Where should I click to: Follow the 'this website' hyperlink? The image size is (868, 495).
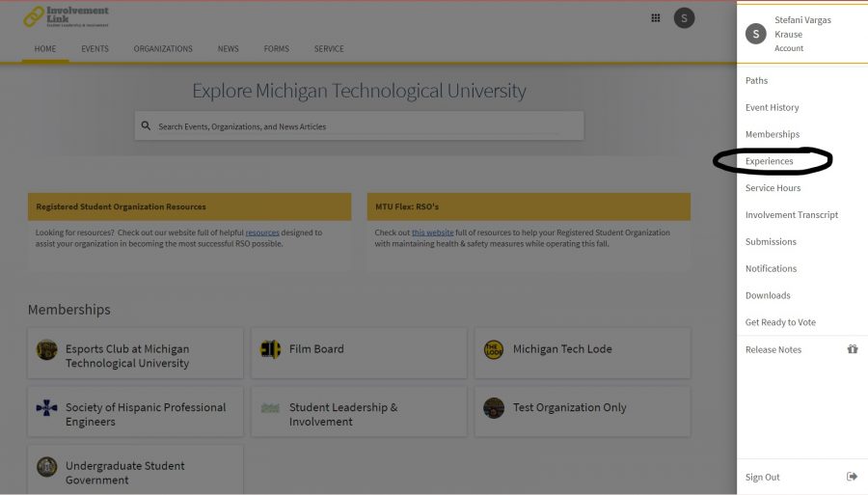432,233
